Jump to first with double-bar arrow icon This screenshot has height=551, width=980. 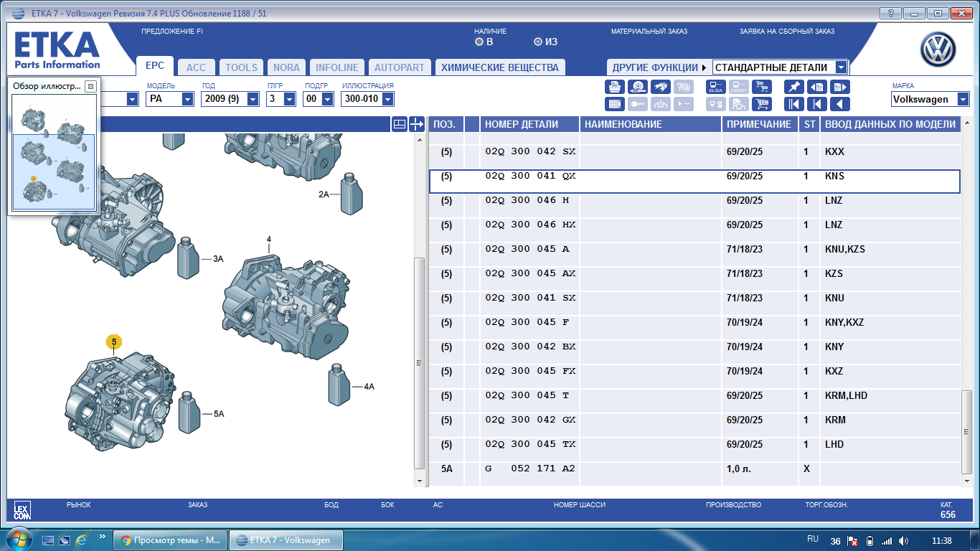[793, 104]
